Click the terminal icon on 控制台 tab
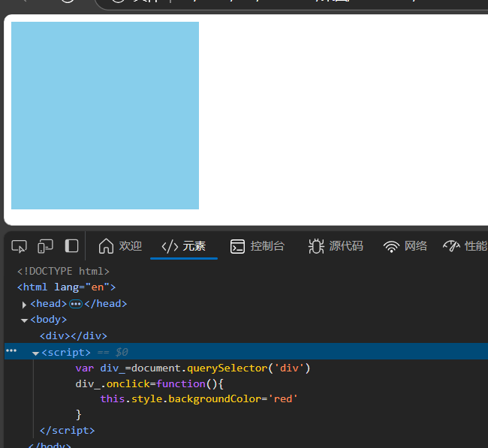Viewport: 488px width, 448px height. click(237, 246)
